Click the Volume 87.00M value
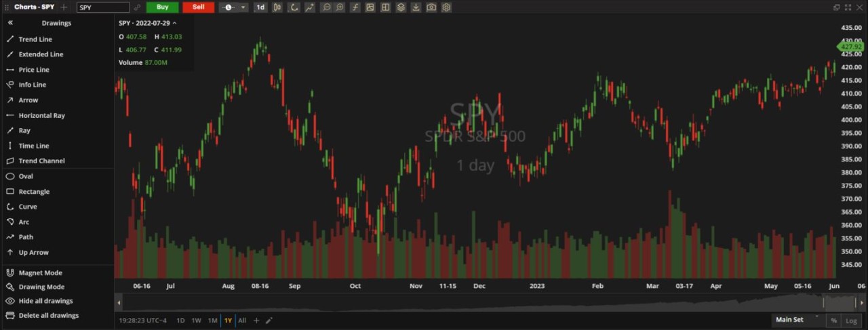 pyautogui.click(x=156, y=62)
